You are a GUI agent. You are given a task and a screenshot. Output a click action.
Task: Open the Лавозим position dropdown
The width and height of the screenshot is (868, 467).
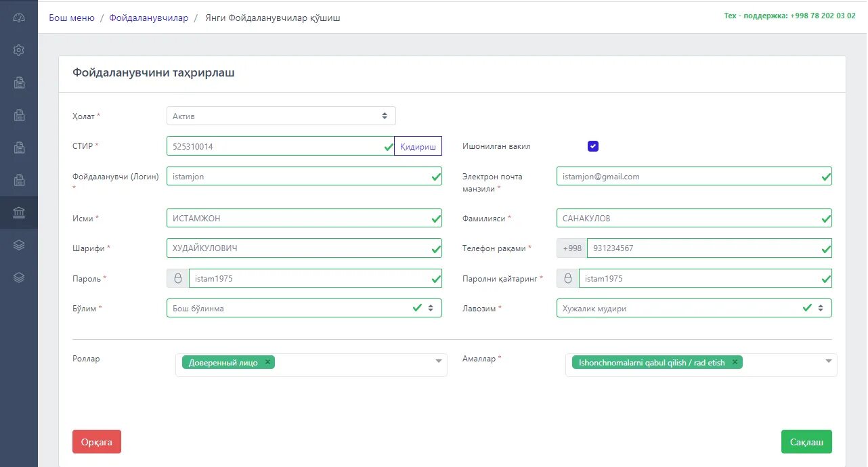point(820,308)
